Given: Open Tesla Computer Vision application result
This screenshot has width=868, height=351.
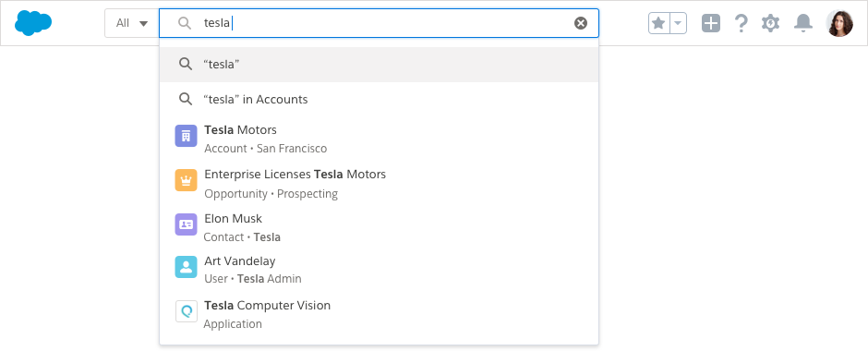Looking at the screenshot, I should tap(380, 314).
